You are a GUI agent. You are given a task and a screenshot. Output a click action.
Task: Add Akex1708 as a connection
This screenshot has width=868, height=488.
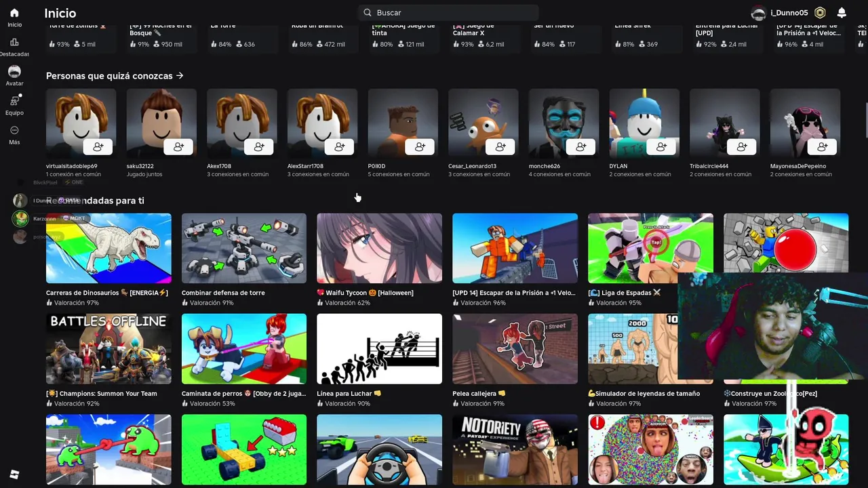click(259, 146)
